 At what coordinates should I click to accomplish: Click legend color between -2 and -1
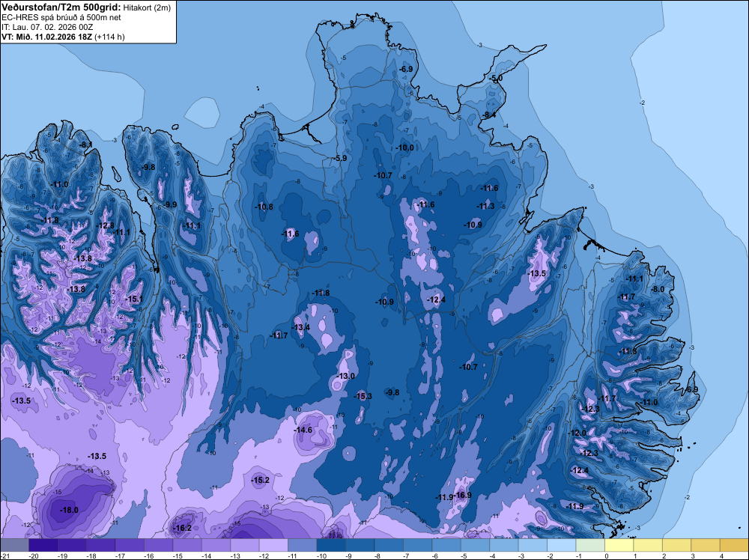coord(562,545)
